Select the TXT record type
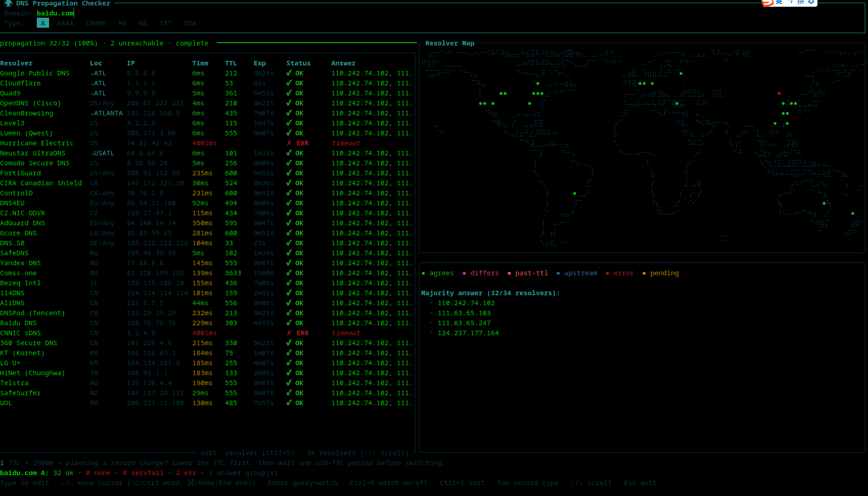The image size is (868, 496). 165,23
